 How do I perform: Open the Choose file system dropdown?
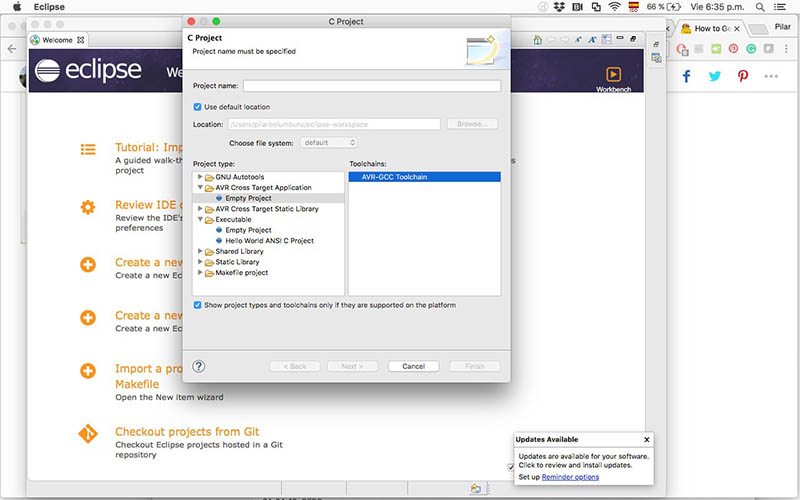[329, 143]
